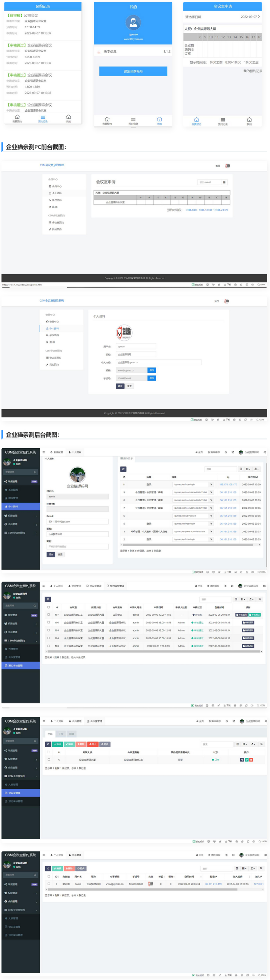Image resolution: width=270 pixels, height=980 pixels.
Task: Click the 个人介绍 input field
Action: 158,363
